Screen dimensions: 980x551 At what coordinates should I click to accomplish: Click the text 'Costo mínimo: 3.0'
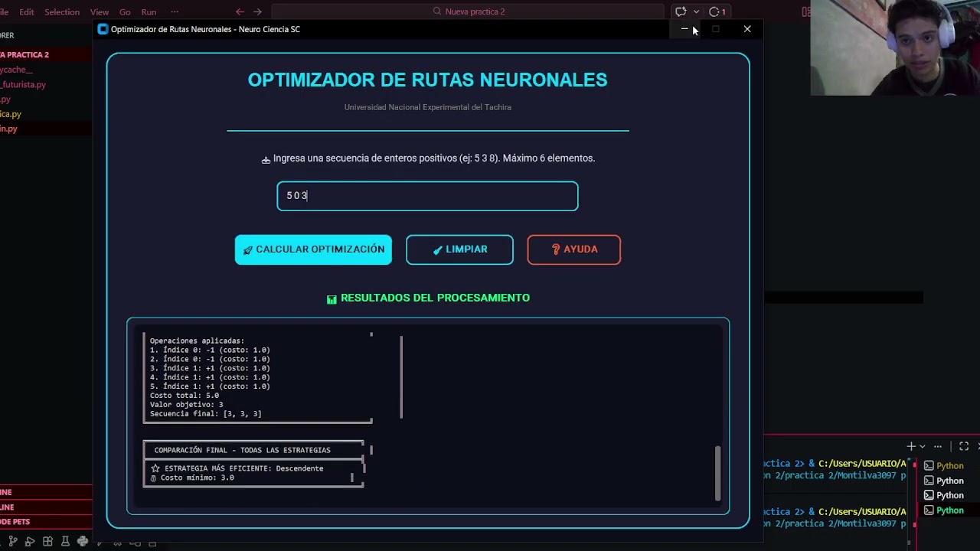pos(192,478)
